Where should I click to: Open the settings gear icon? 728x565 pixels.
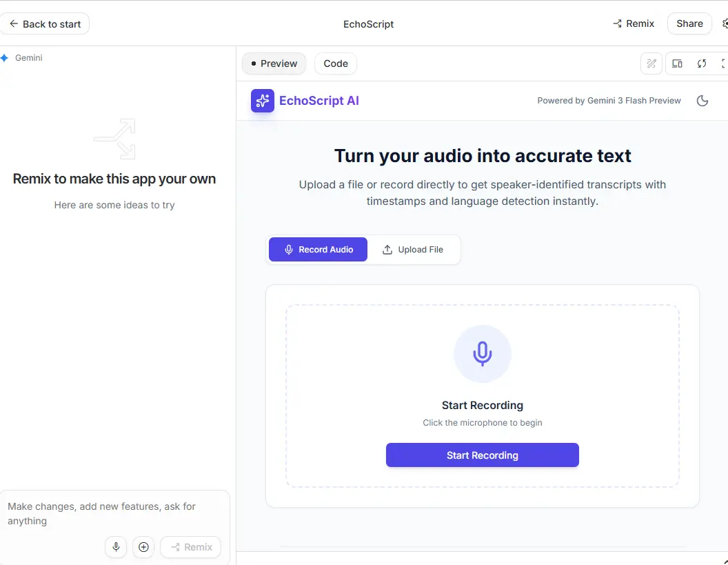point(725,23)
